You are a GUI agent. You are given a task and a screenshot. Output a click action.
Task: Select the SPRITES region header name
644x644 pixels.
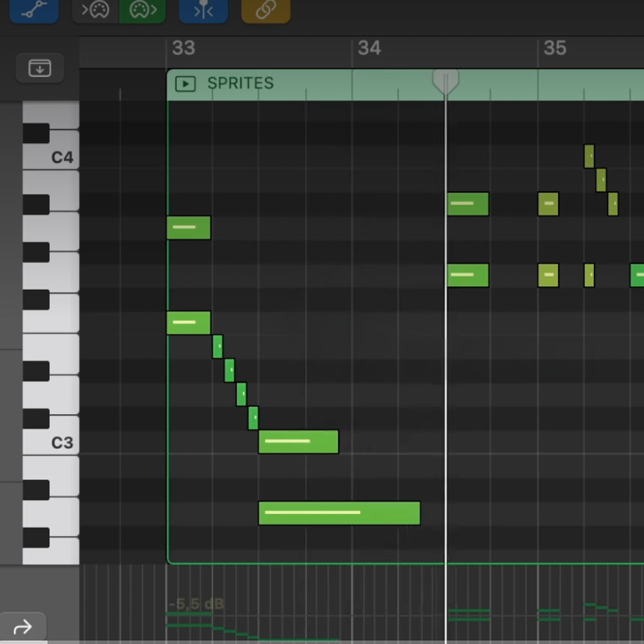click(x=240, y=83)
